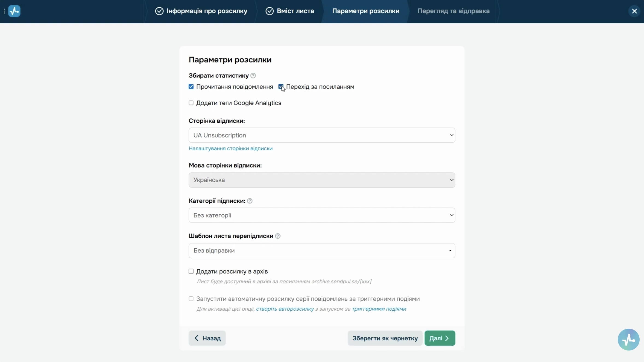Expand the Без категорії dropdown

click(x=322, y=215)
